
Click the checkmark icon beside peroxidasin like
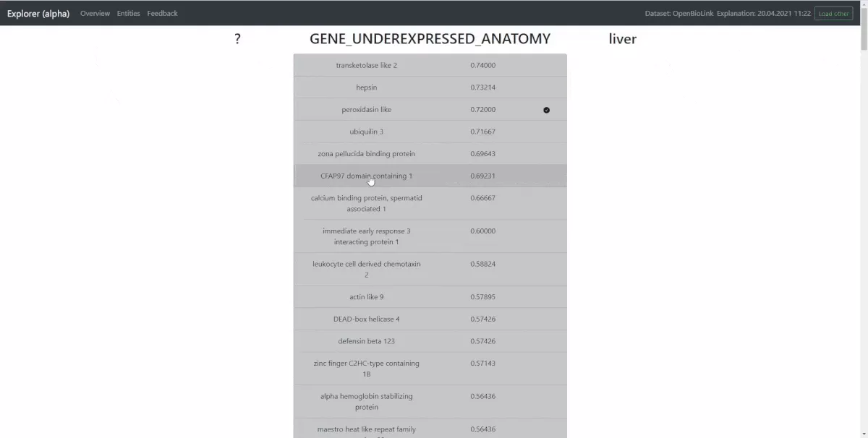[546, 109]
